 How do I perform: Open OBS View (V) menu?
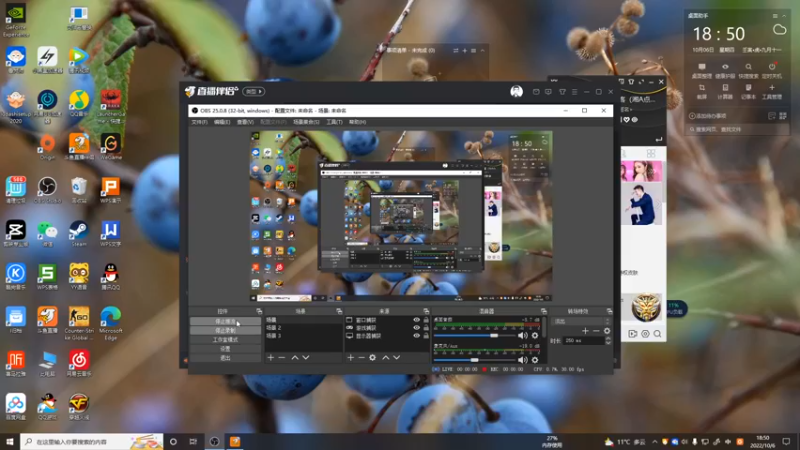pos(245,122)
